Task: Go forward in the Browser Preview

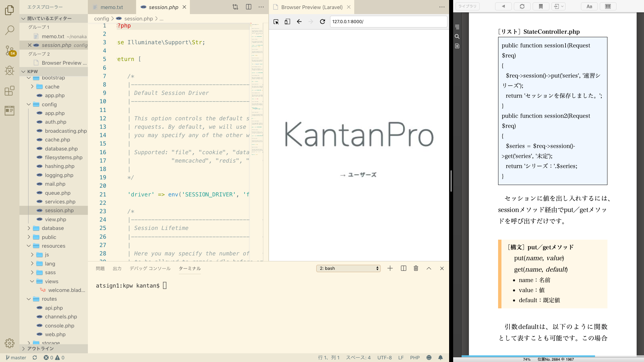Action: click(x=311, y=21)
